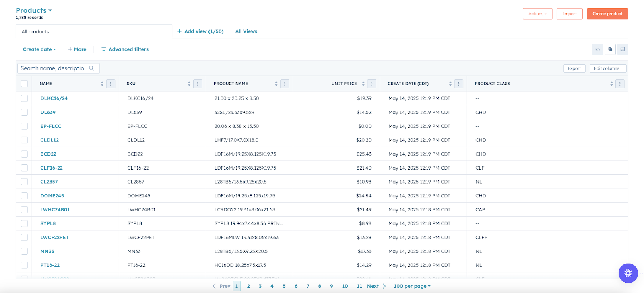Go to page 5
Screen dimensions: 644x293
click(284, 286)
